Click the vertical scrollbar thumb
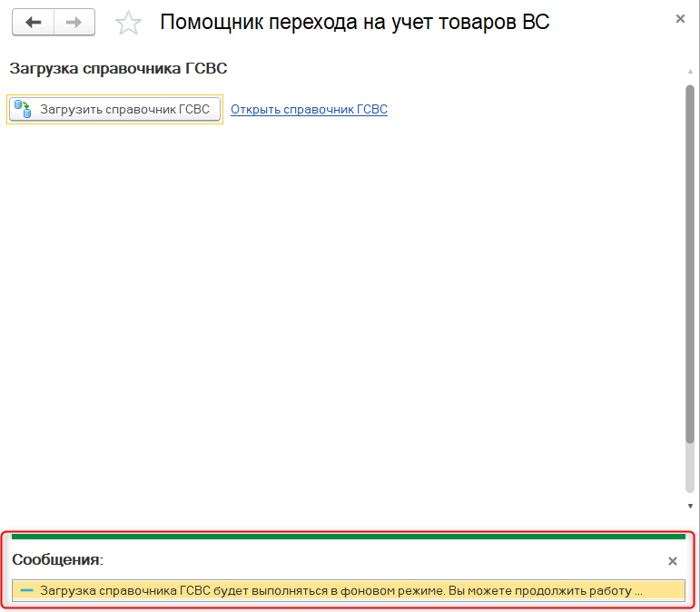The width and height of the screenshot is (700, 612). pos(690,263)
